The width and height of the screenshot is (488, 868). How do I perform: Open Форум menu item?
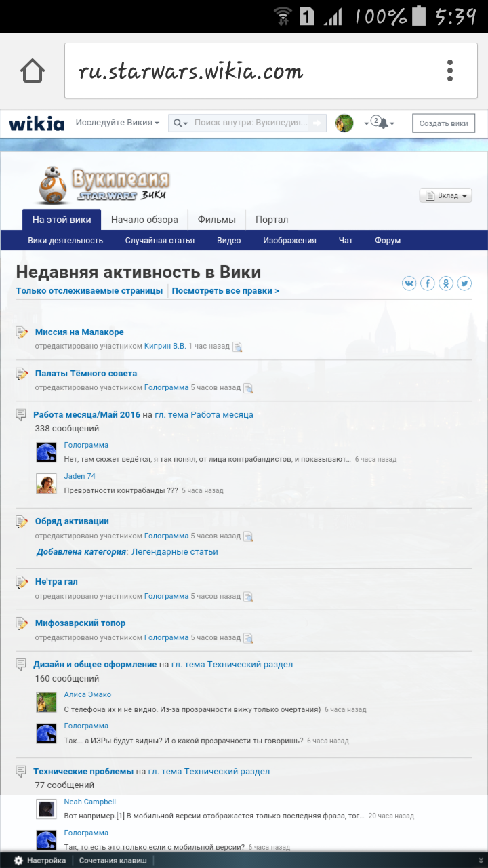point(388,241)
